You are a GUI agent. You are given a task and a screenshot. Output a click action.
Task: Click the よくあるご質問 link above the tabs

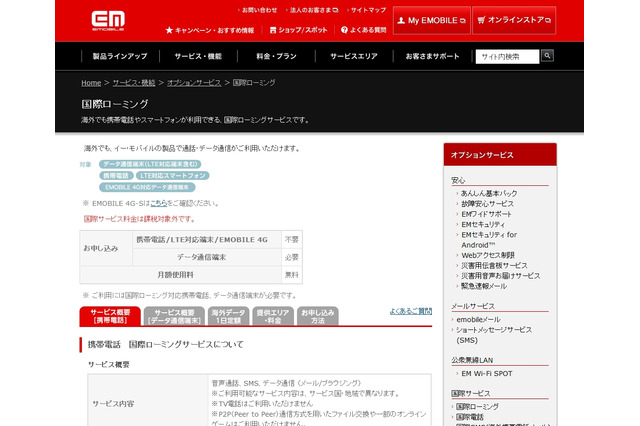pyautogui.click(x=411, y=311)
